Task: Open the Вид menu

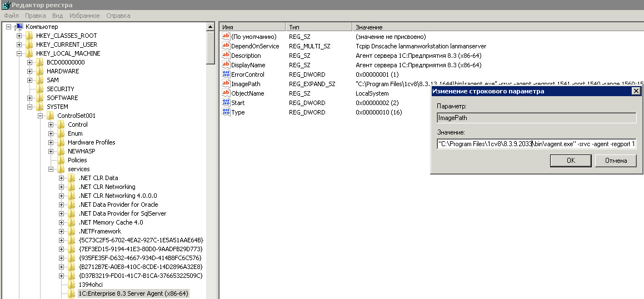Action: pyautogui.click(x=57, y=16)
